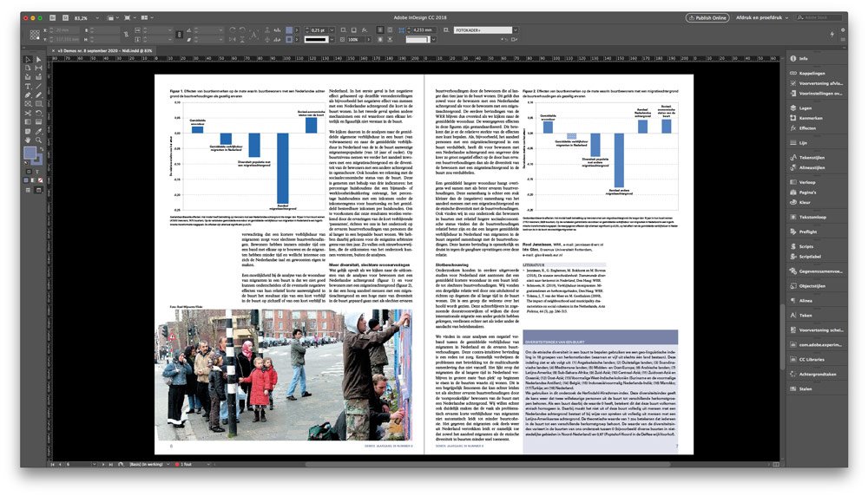Select the Line tool
Viewport: 868px width, 496px height.
pos(38,86)
